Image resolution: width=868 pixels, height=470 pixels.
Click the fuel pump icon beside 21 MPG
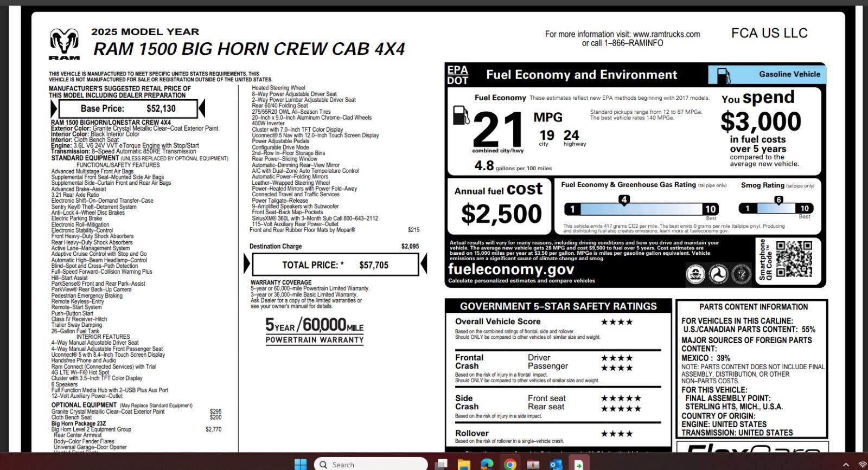(461, 115)
